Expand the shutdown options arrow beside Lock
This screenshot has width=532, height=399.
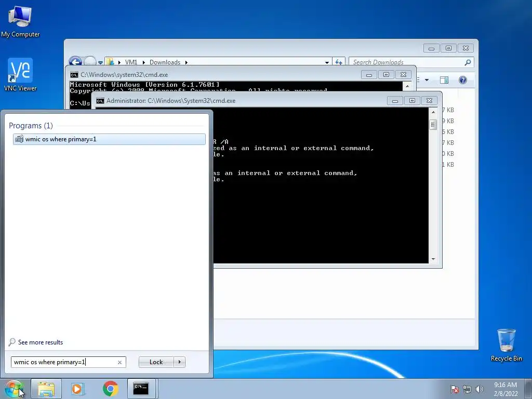click(x=179, y=362)
